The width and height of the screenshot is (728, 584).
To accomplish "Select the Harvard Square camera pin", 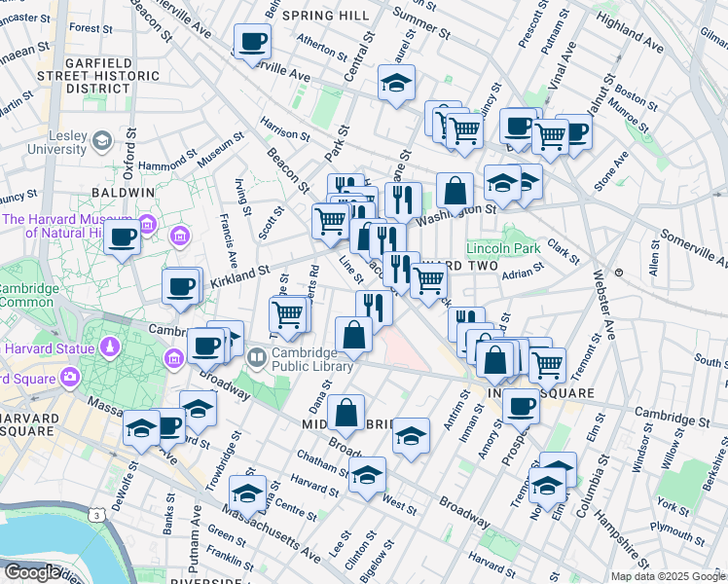I will [x=70, y=378].
